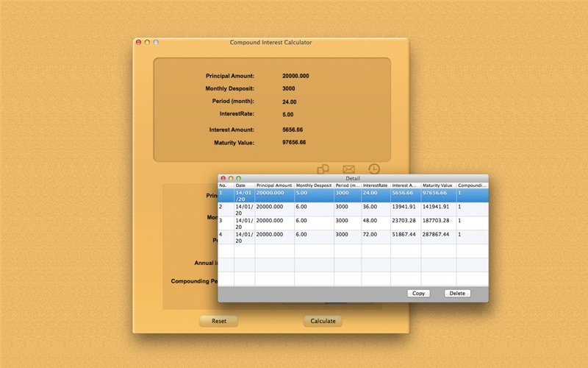Click the email envelope icon
Screen dimensions: 588x368
348,169
